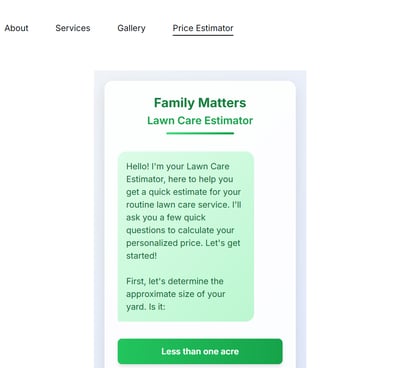
Task: Choose the Less than one acre option
Action: pos(200,351)
